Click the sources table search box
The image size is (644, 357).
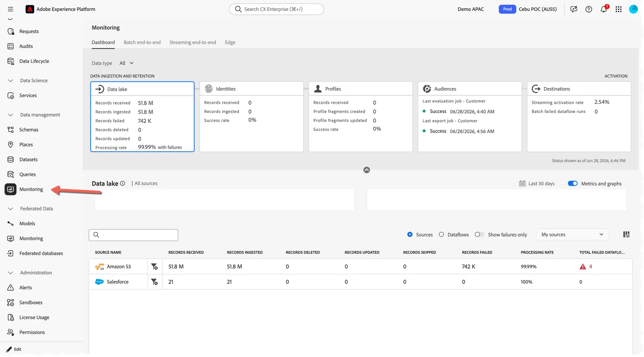click(133, 235)
